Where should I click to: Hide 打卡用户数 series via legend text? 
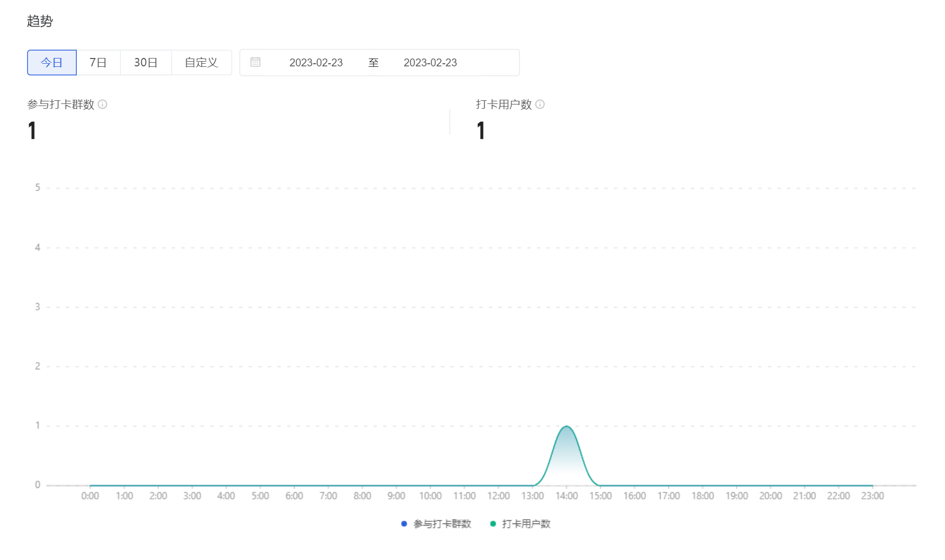(526, 524)
